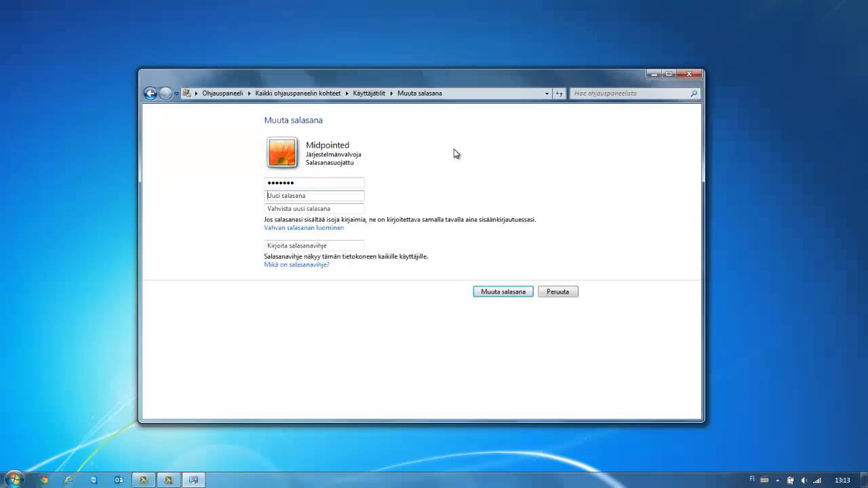
Task: Open Outlook from the taskbar
Action: coord(119,480)
